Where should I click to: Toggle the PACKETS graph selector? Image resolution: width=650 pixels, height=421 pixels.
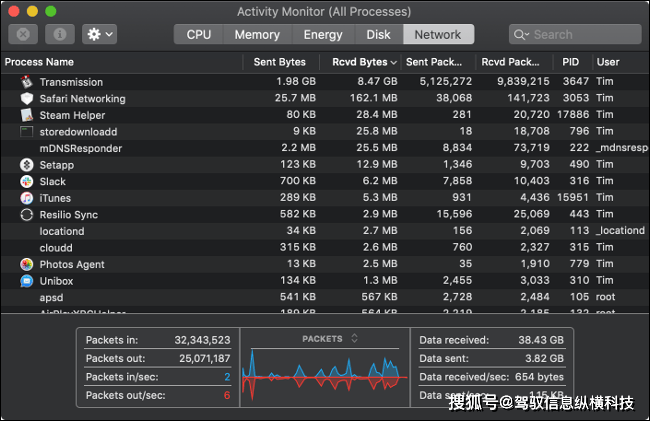click(354, 338)
